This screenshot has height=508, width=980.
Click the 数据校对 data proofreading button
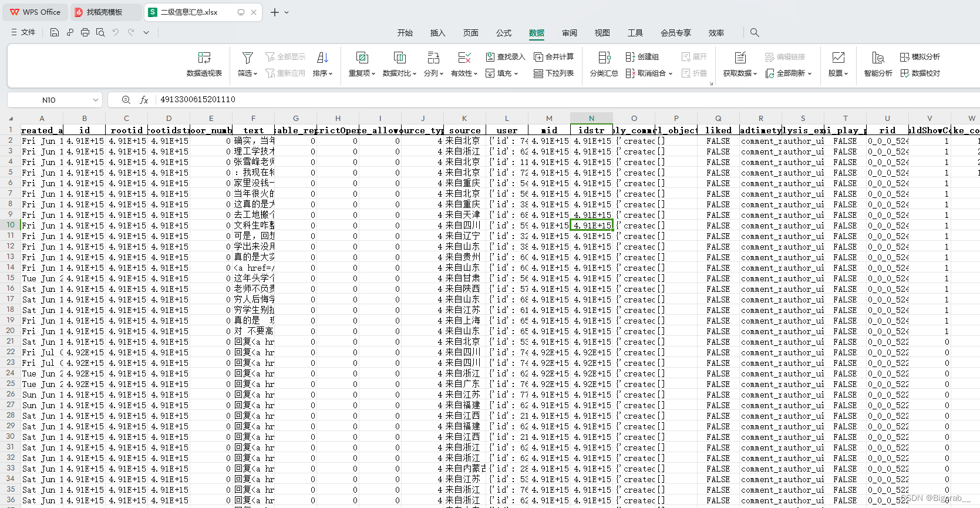pyautogui.click(x=920, y=73)
